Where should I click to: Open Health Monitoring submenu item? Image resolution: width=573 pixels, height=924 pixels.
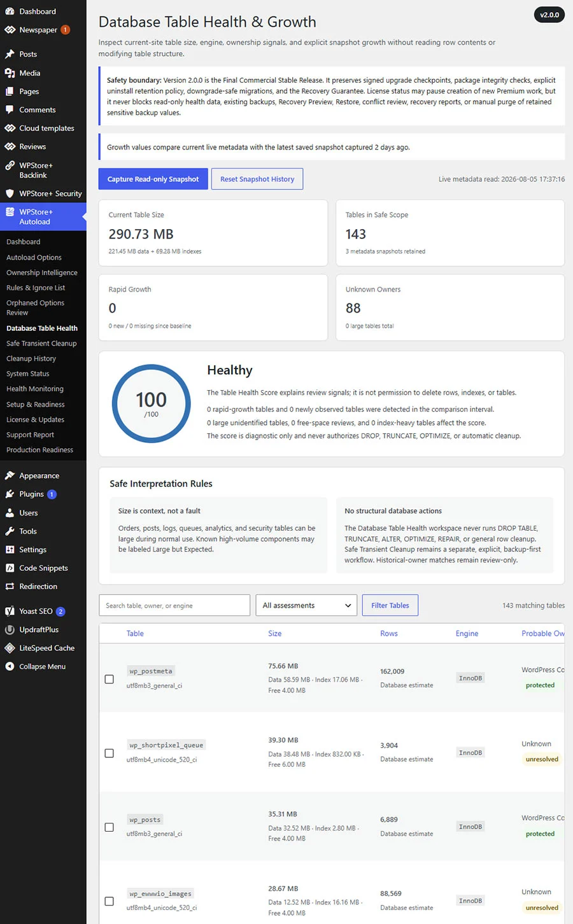coord(35,389)
